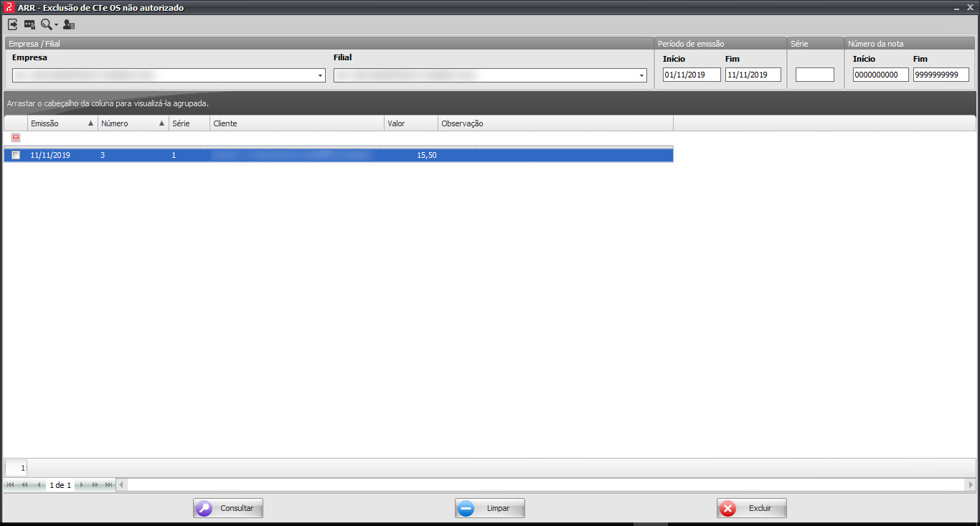Click the Número da nota Fim field
This screenshot has width=980, height=526.
tap(941, 75)
